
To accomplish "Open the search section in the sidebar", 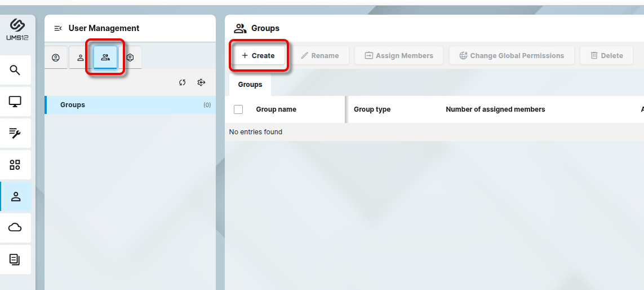I will pyautogui.click(x=15, y=70).
